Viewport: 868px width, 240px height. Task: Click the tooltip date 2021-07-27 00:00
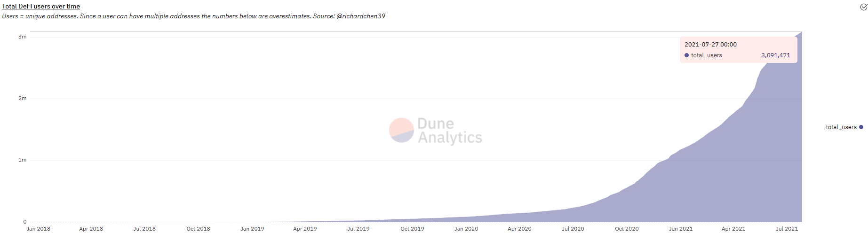click(710, 45)
